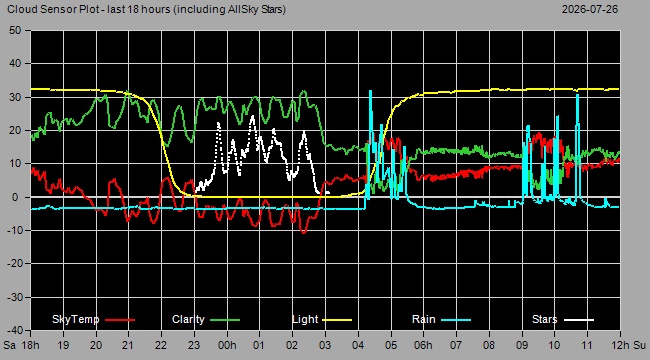The image size is (650, 360).
Task: Click the x-axis label 07
Action: (456, 345)
